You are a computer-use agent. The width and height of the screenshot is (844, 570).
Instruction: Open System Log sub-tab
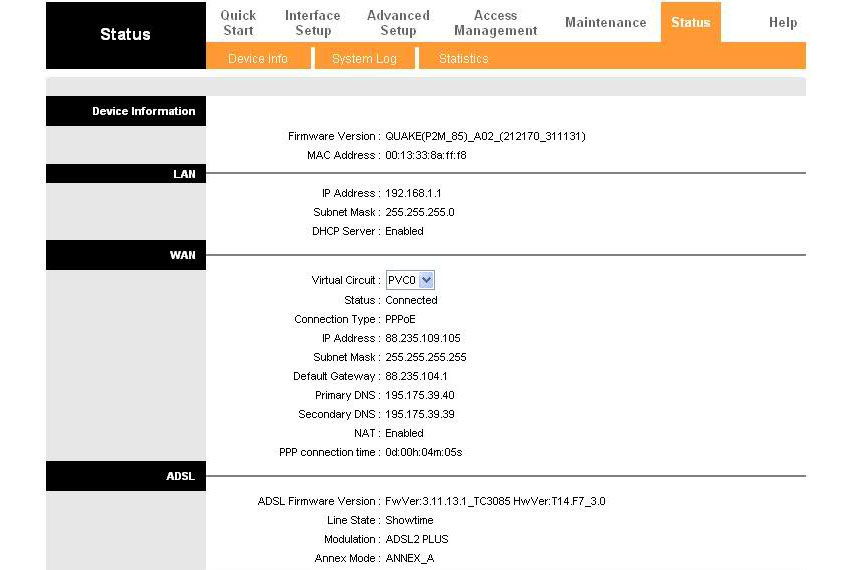(364, 58)
